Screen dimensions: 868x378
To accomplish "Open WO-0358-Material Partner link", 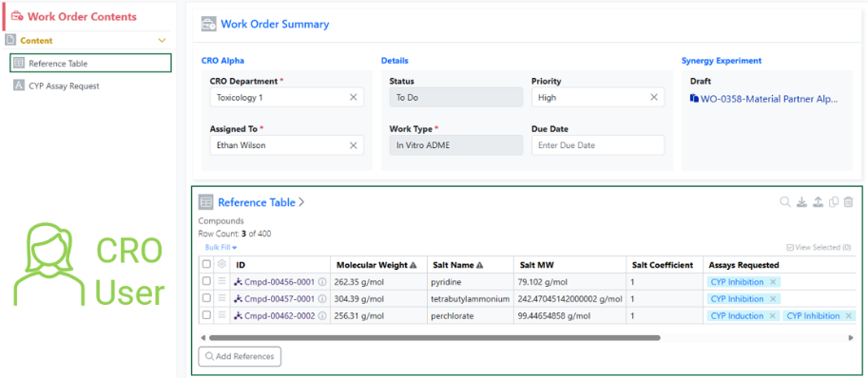I will tap(764, 99).
